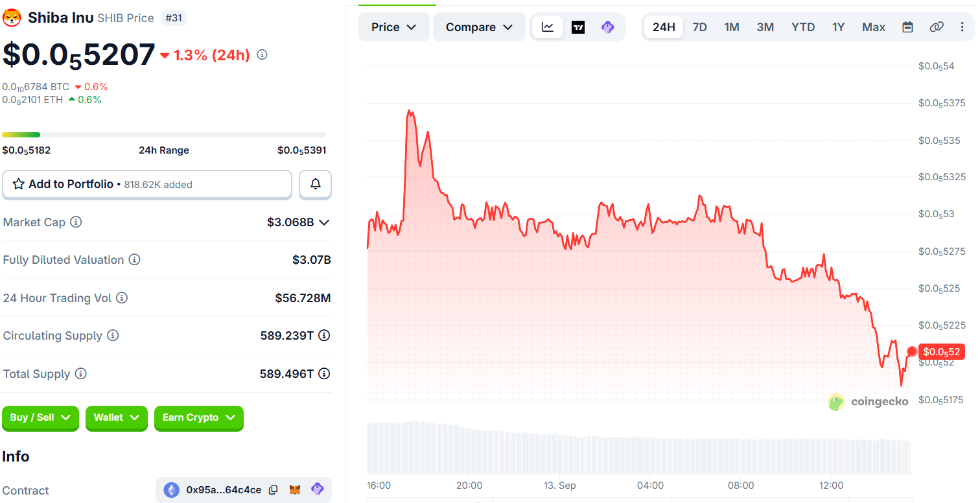Copy the contract address icon
Viewport: 980px width, 503px height.
(273, 490)
